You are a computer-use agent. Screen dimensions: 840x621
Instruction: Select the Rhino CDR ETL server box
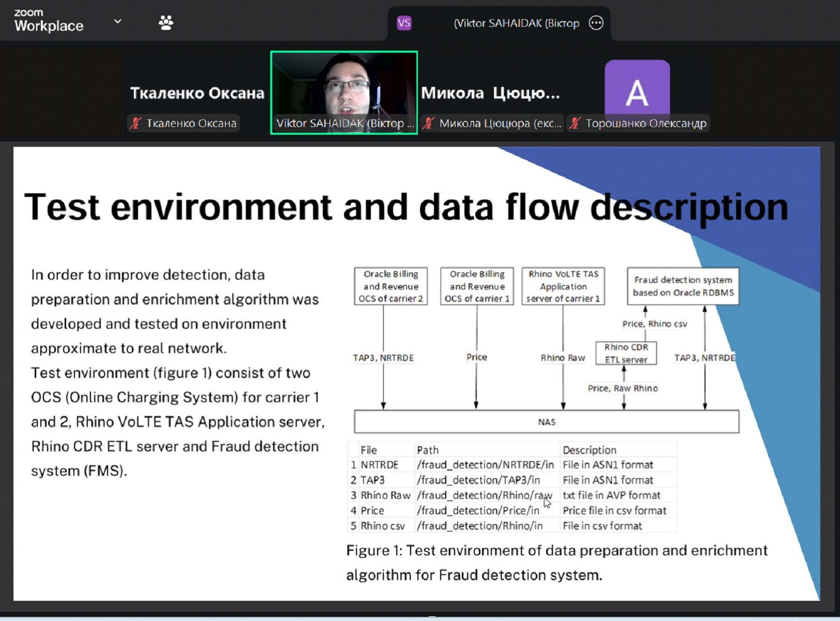[x=626, y=353]
